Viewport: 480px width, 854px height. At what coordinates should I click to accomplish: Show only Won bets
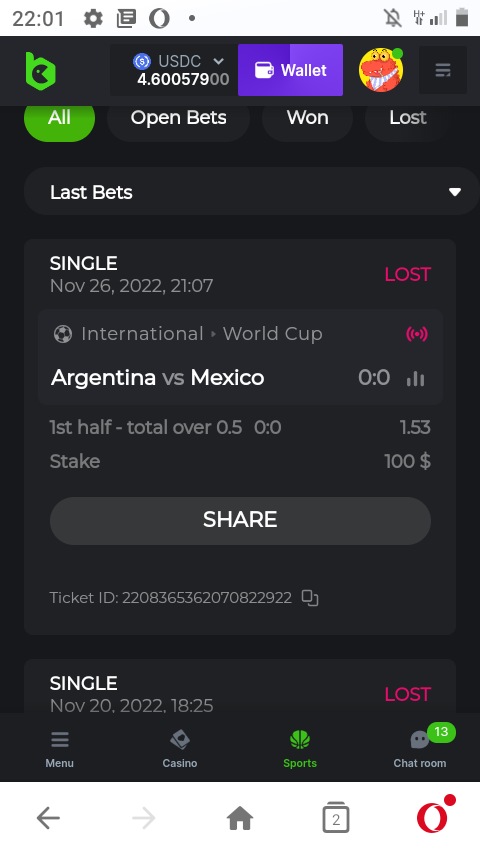(308, 118)
